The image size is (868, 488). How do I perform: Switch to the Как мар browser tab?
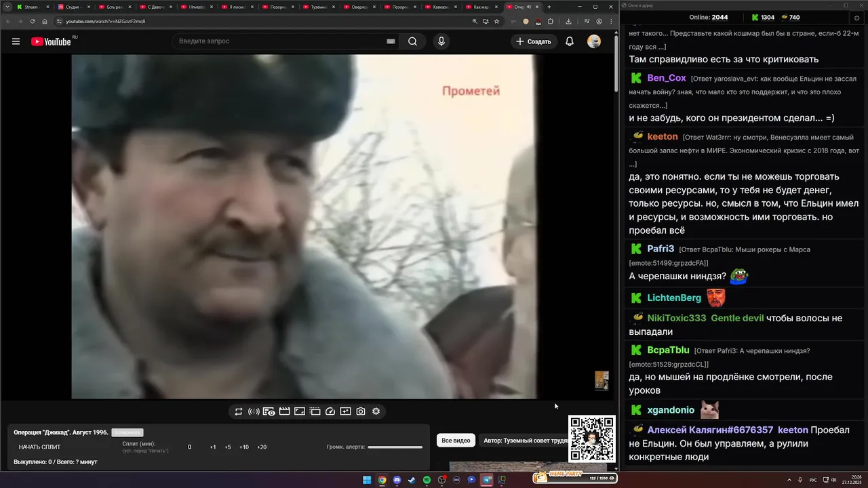(481, 7)
